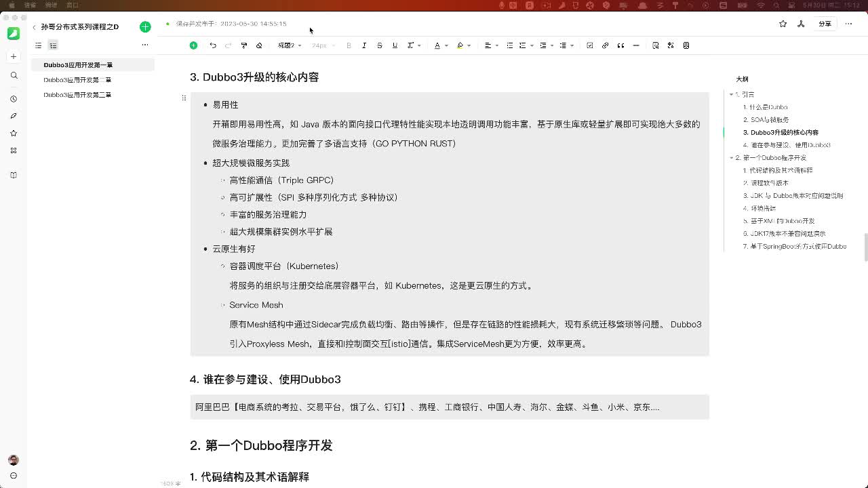Click the 分享 share button
The width and height of the screenshot is (868, 488).
(x=825, y=24)
